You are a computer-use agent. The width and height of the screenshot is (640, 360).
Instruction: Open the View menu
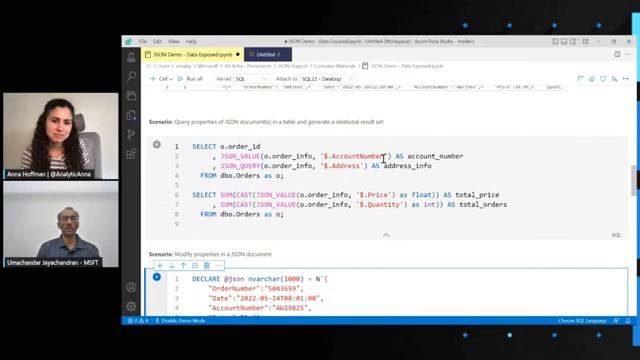(173, 41)
